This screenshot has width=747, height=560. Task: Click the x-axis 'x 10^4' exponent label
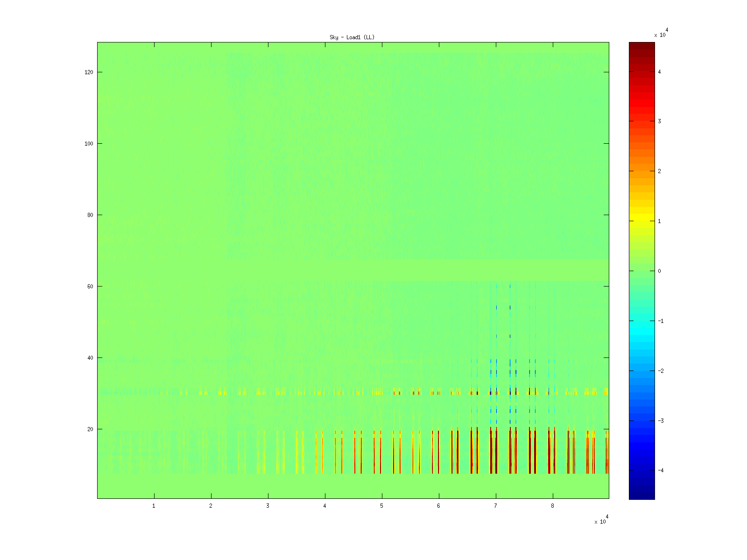click(600, 520)
